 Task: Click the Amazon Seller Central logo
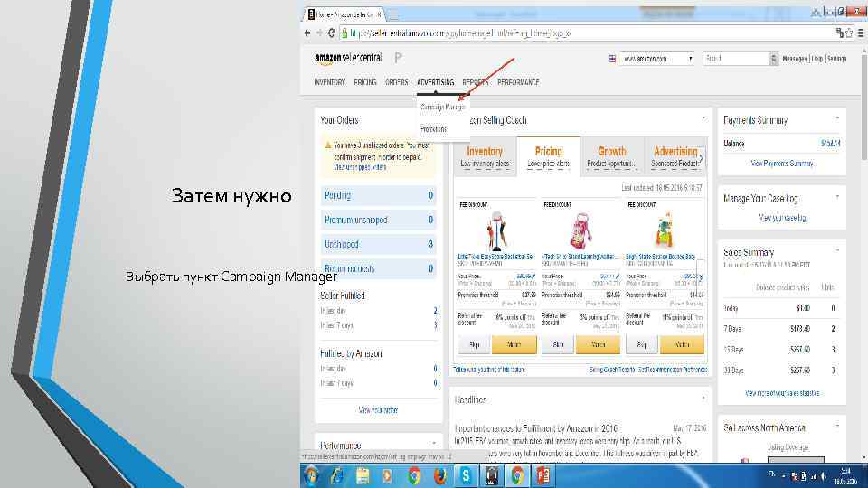[347, 58]
